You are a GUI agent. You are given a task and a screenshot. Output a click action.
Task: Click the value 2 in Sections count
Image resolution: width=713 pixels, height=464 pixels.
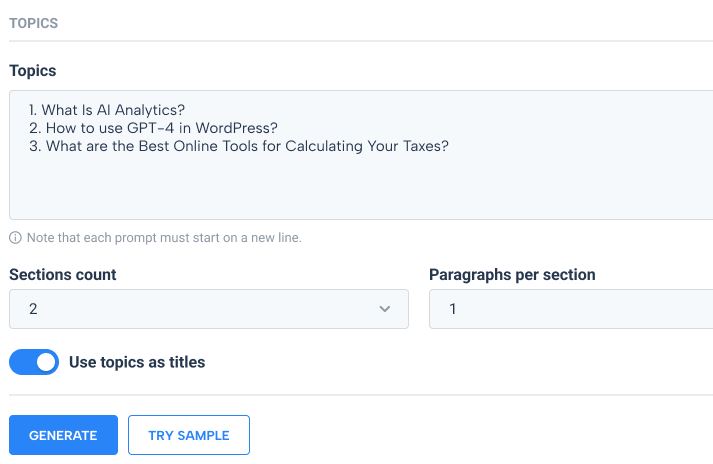[x=33, y=309]
